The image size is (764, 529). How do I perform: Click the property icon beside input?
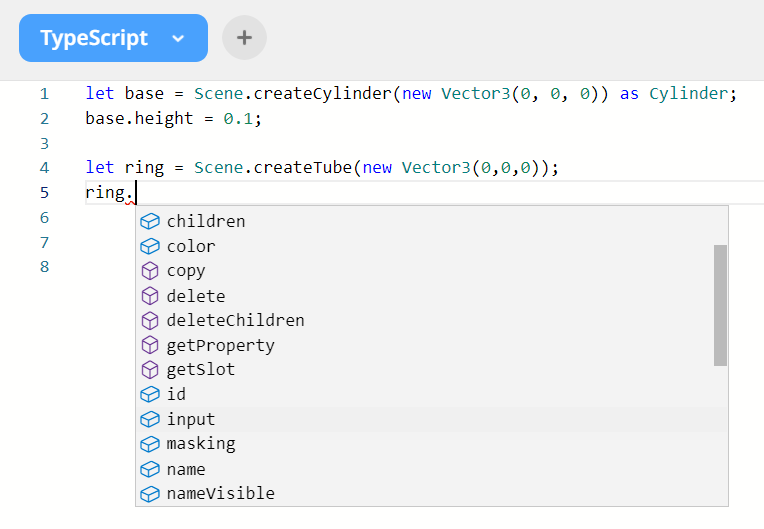pyautogui.click(x=150, y=419)
